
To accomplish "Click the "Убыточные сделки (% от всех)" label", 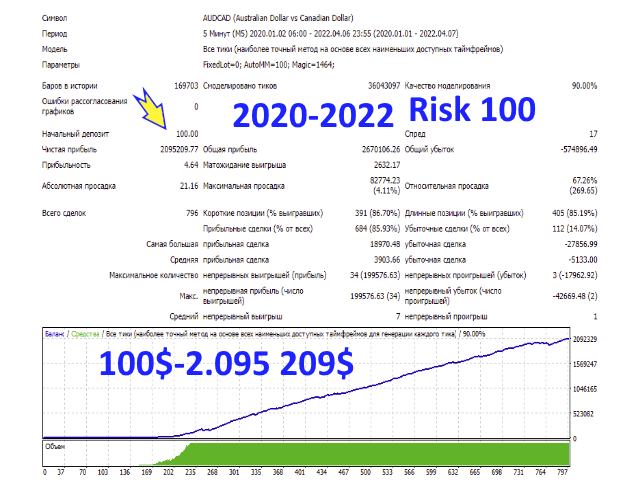I will click(457, 229).
